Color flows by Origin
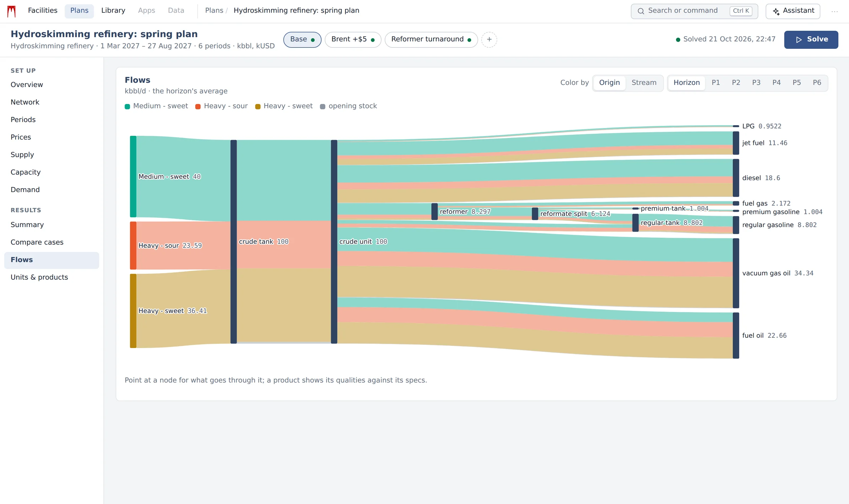The width and height of the screenshot is (849, 504). click(609, 83)
